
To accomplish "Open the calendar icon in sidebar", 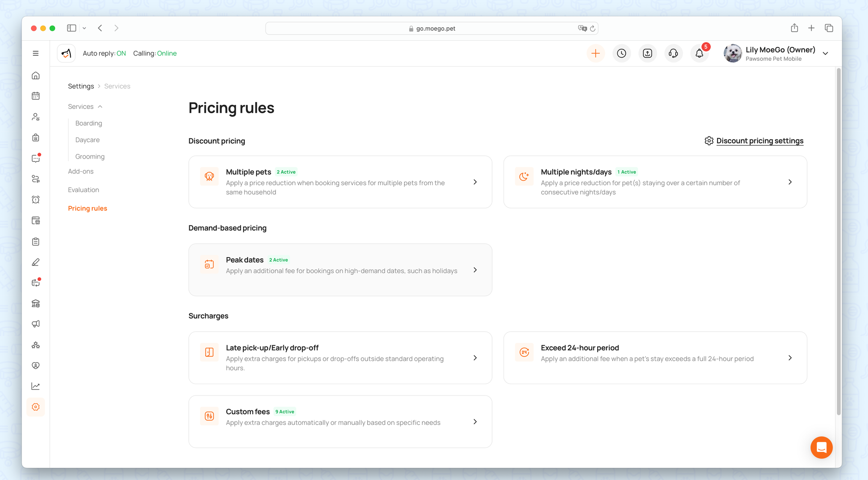I will point(36,96).
